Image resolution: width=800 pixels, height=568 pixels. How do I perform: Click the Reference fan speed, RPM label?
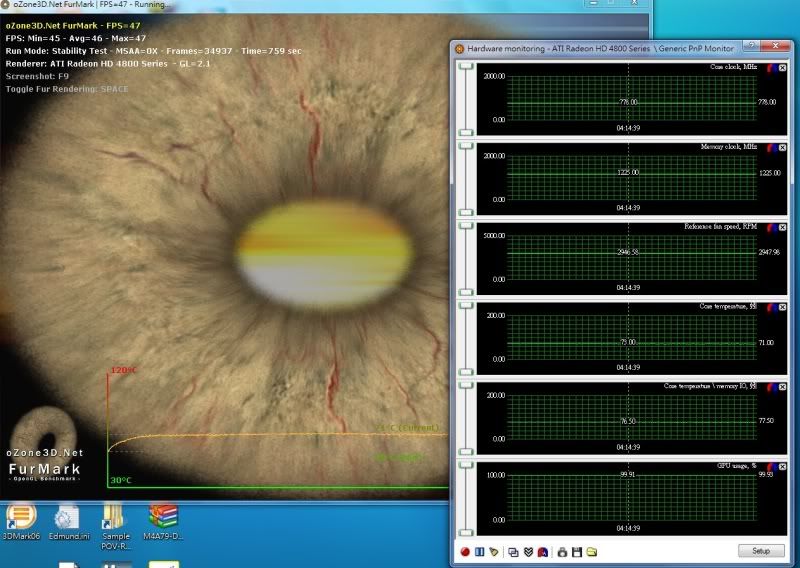[720, 227]
